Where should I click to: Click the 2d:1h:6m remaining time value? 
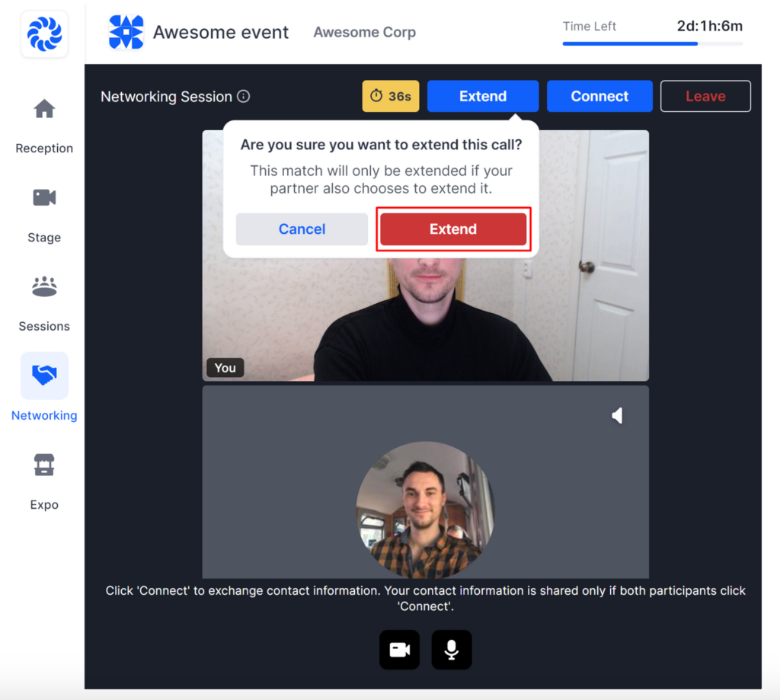[x=710, y=26]
